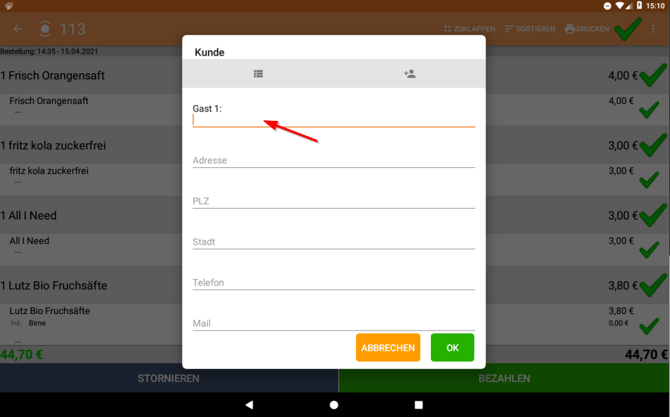Click the Gast 1 name input field
The width and height of the screenshot is (670, 417).
(334, 120)
